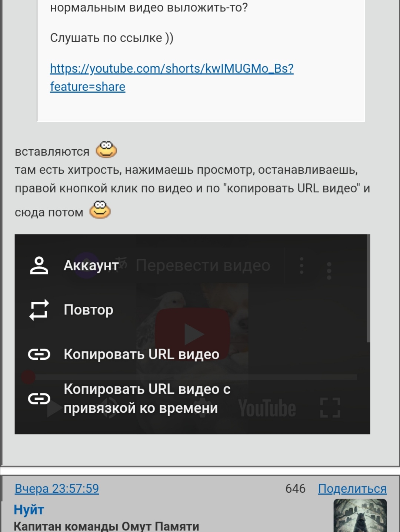This screenshot has height=532, width=400.
Task: Click the link icon beside Копировать URL видео
Action: point(39,355)
